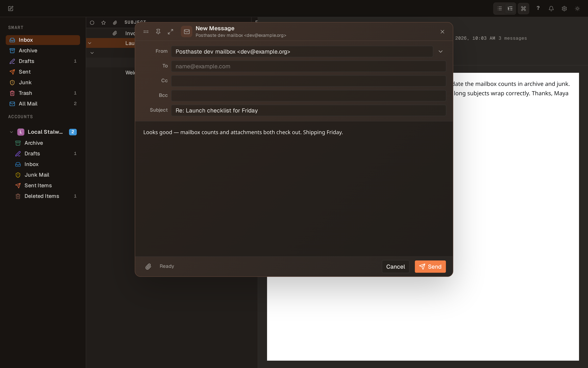The height and width of the screenshot is (368, 588).
Task: Click the Archive box icon under account
Action: [18, 143]
